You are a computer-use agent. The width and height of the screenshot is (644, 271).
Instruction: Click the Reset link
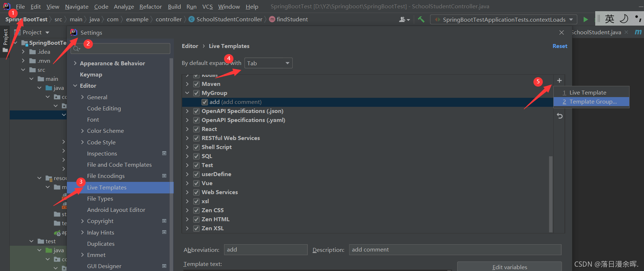(x=560, y=46)
